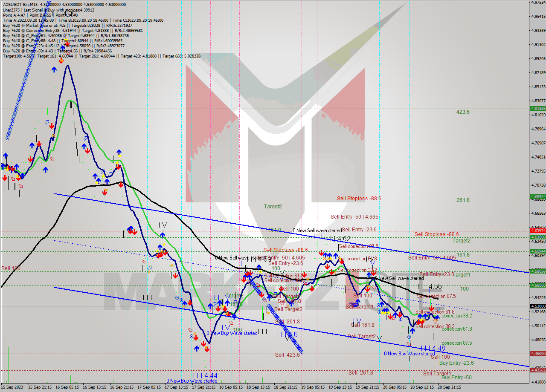The width and height of the screenshot is (546, 392).
Task: Click the '15 Sep 2023' time axis label
Action: 11,388
